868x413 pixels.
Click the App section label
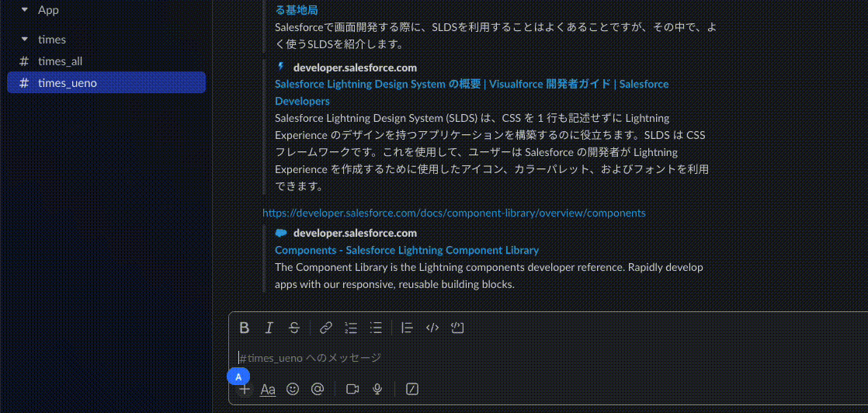click(x=48, y=10)
